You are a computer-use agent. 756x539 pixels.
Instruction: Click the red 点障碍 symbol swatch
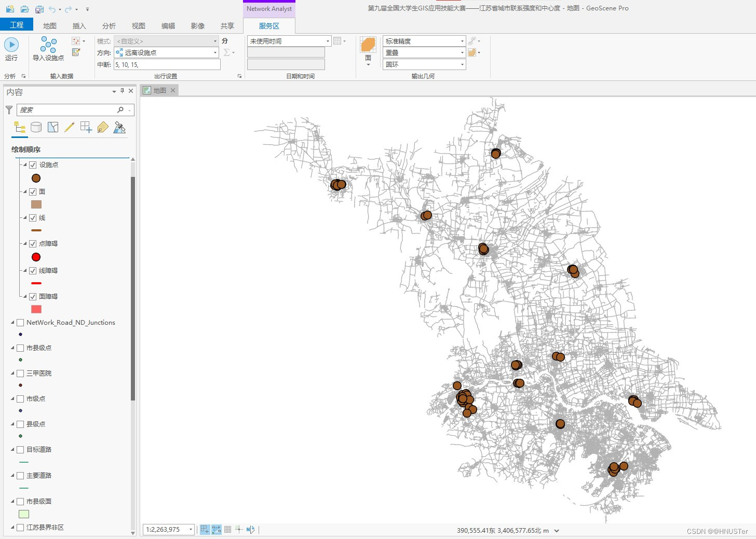coord(36,257)
